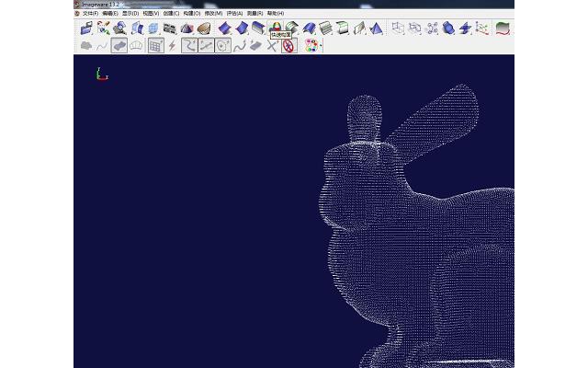Screen dimensions: 588x368
Task: Click the rainbow arch icon above the tooltip
Action: tap(276, 27)
